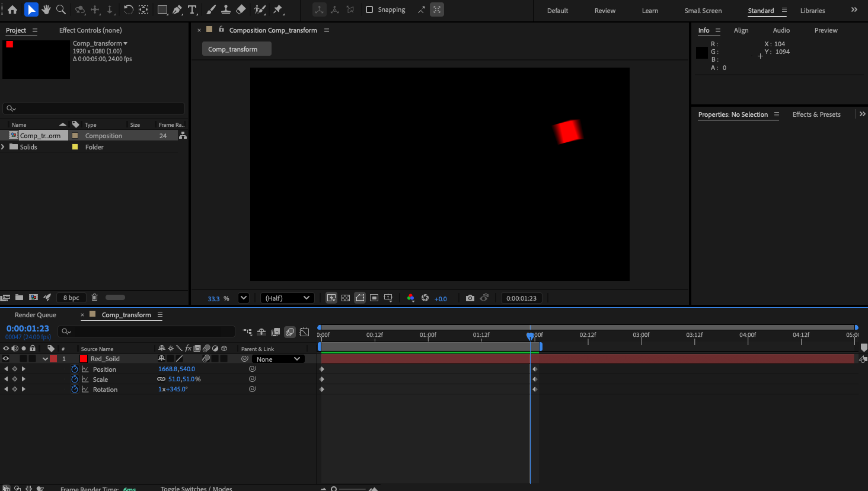Enable the Snapping checkbox
This screenshot has width=868, height=491.
pyautogui.click(x=369, y=9)
